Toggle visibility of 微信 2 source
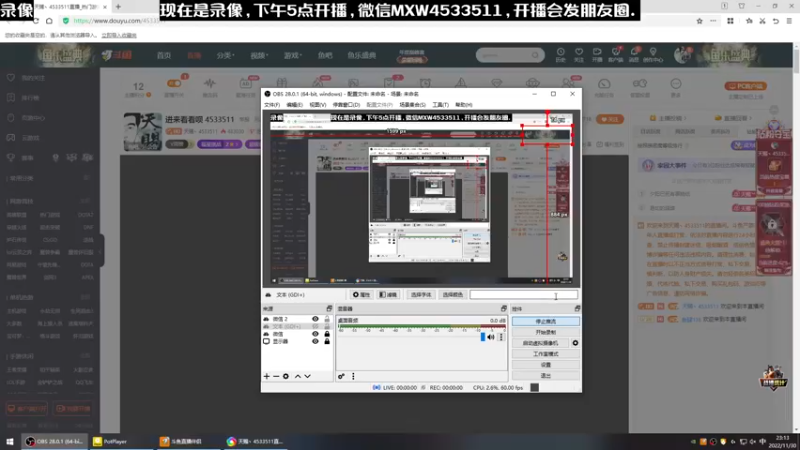The image size is (800, 450). 315,319
